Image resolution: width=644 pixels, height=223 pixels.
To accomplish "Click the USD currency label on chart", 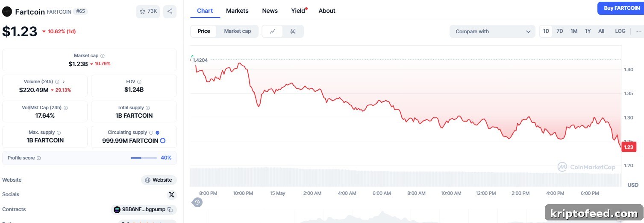I will (632, 185).
